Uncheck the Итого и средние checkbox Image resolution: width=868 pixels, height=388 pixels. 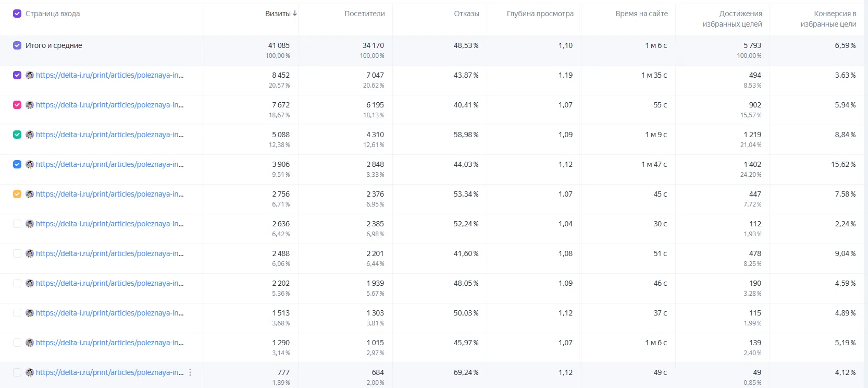coord(17,45)
